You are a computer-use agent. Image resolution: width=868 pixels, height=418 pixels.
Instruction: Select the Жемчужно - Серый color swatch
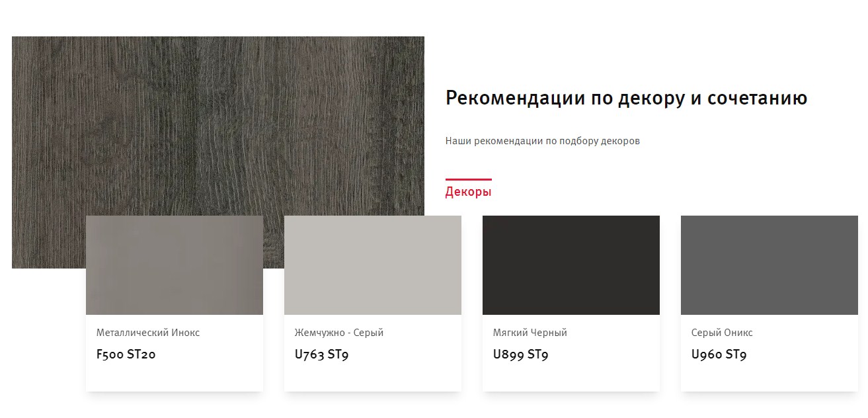point(373,265)
